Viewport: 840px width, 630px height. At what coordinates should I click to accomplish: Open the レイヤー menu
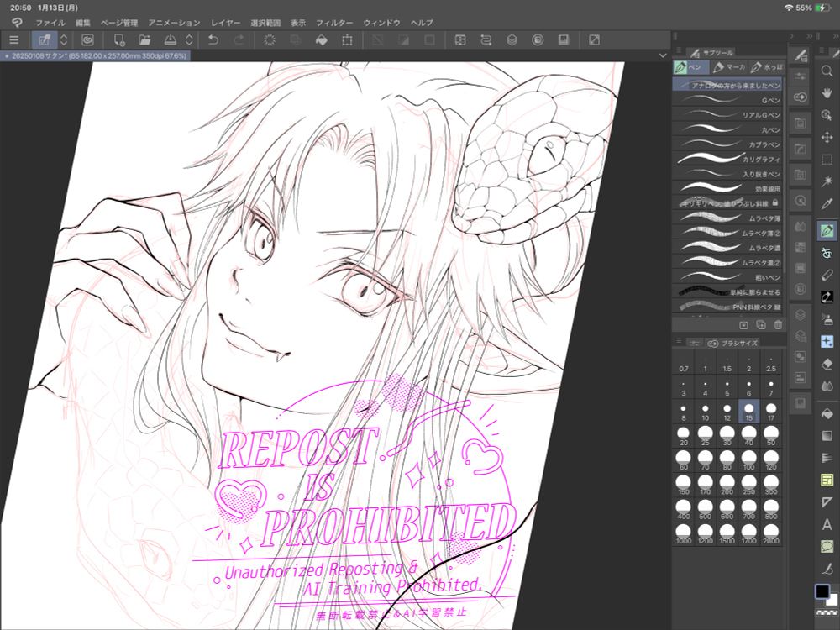[x=225, y=23]
